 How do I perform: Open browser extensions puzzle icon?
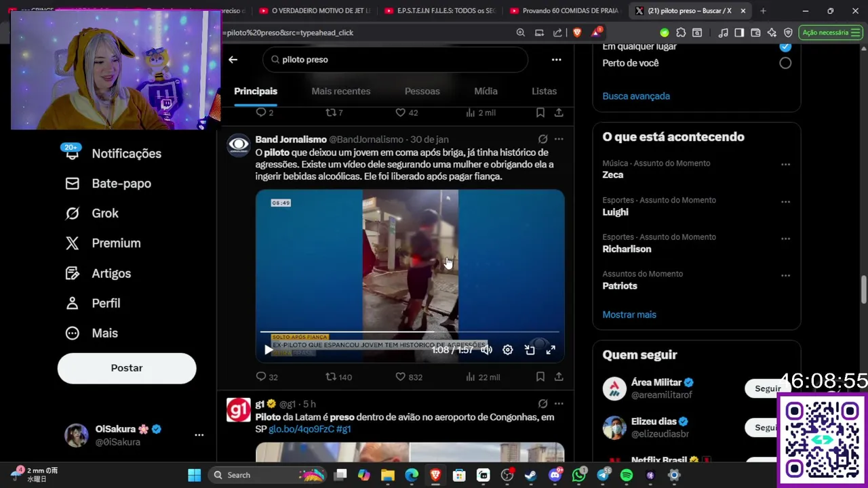681,33
